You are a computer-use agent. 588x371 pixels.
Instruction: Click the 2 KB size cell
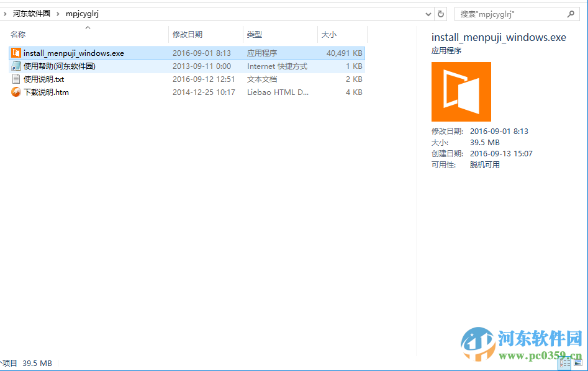pos(354,79)
